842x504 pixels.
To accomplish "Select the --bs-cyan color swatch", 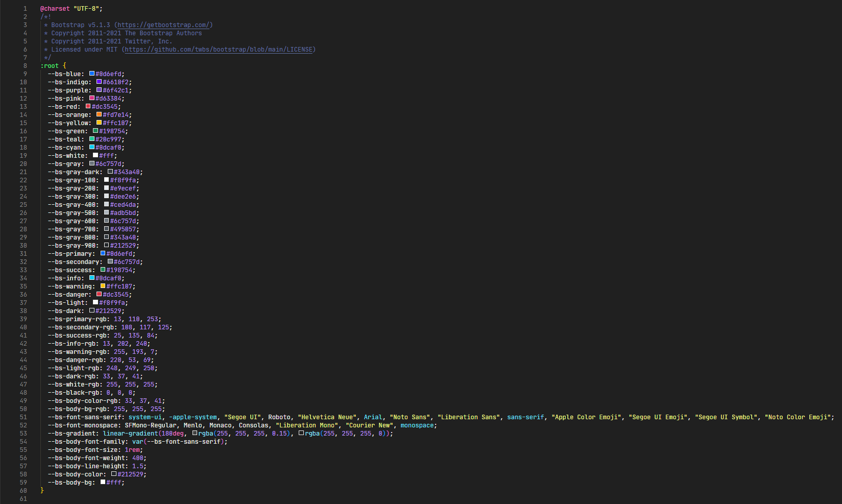I will click(x=92, y=147).
